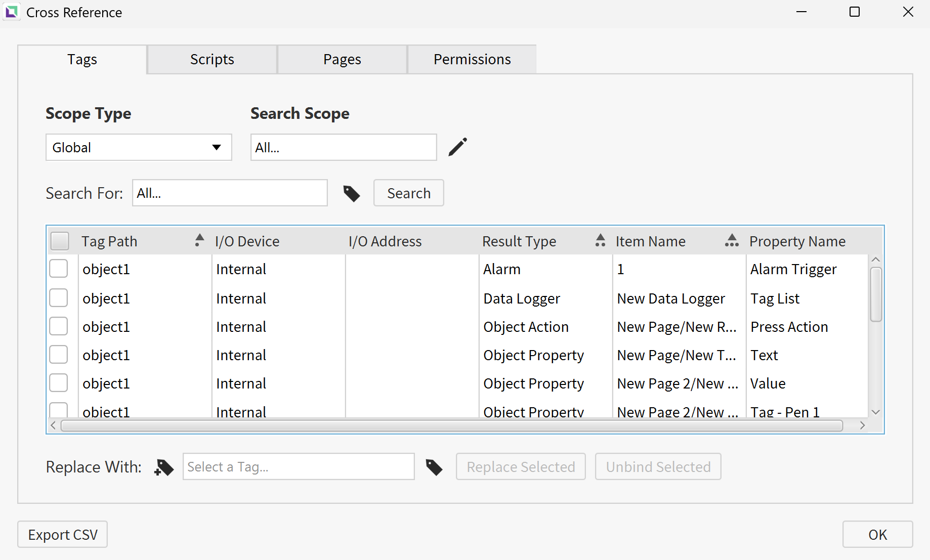Click the scroll-down arrow of results table
Viewport: 930px width, 560px height.
[x=876, y=412]
